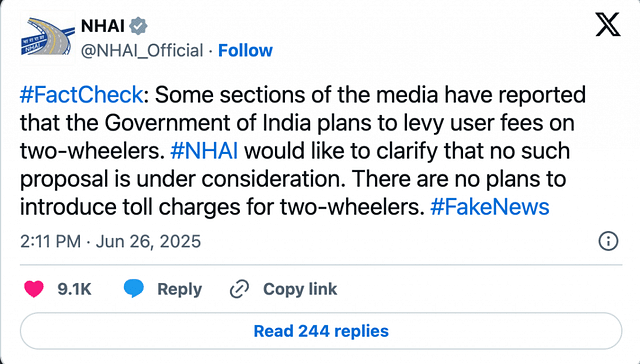Image resolution: width=640 pixels, height=364 pixels.
Task: Open the #FactCheck hashtag
Action: (x=82, y=95)
